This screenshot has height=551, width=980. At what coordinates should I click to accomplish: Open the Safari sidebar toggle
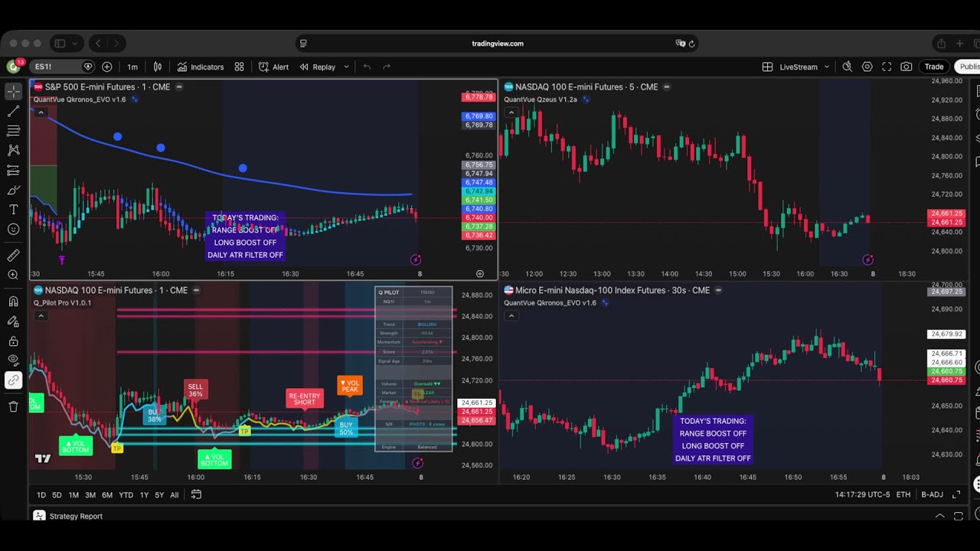pos(60,44)
